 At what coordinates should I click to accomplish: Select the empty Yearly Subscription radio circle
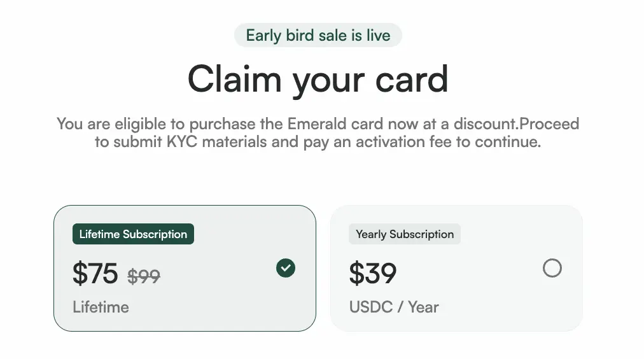(x=552, y=268)
